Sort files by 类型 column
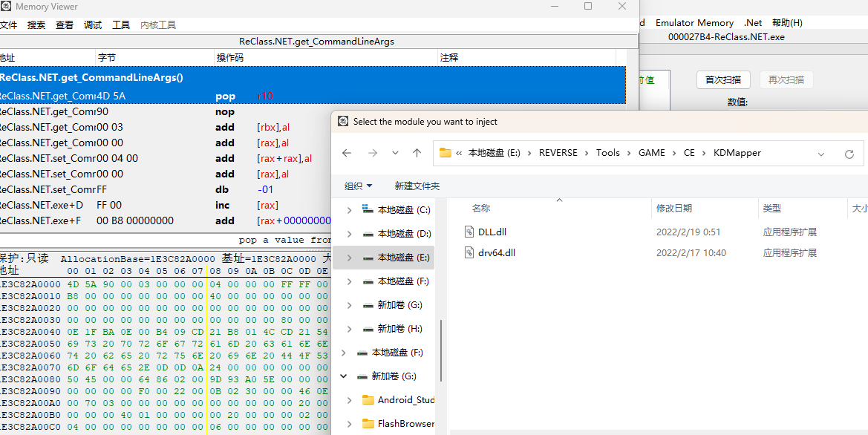Screen dimensions: 868x435 771,209
